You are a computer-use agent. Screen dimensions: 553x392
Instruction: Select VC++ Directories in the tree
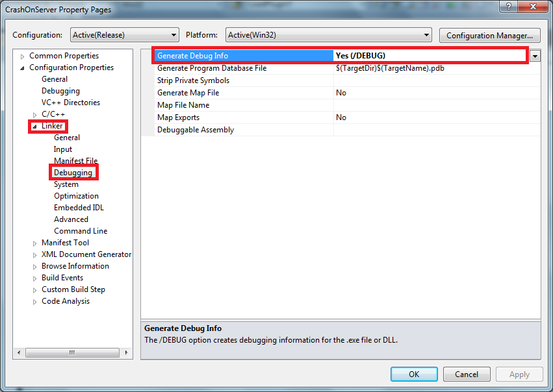(71, 103)
